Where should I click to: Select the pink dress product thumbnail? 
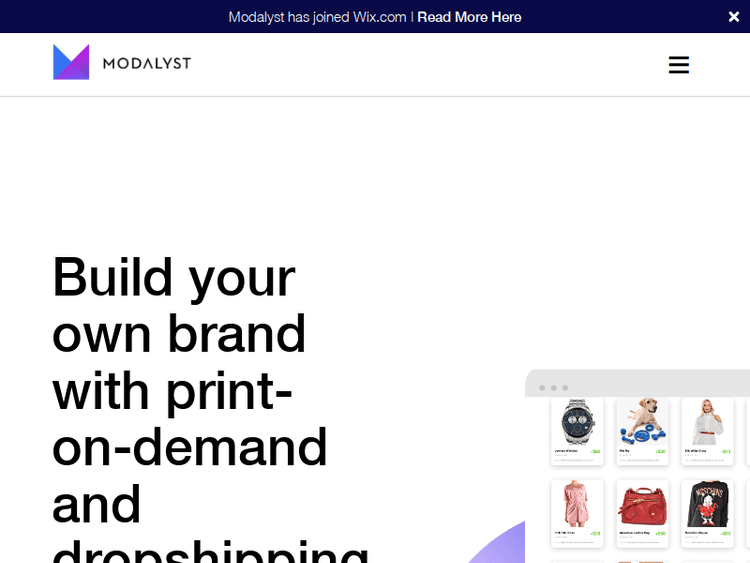pos(577,506)
